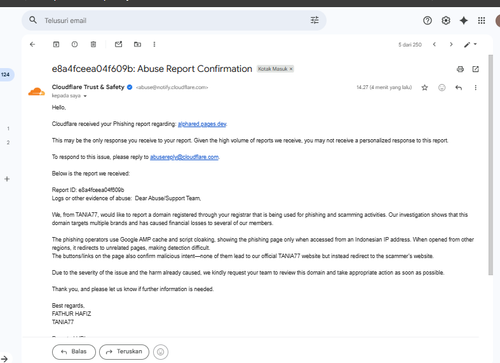Click the verified sender checkmark badge

[130, 87]
